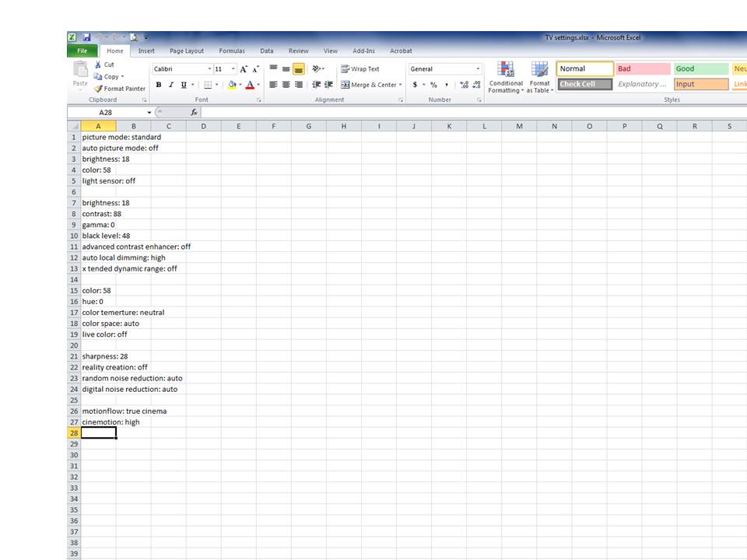Click the Merge & Center button
The width and height of the screenshot is (747, 560).
pos(371,85)
